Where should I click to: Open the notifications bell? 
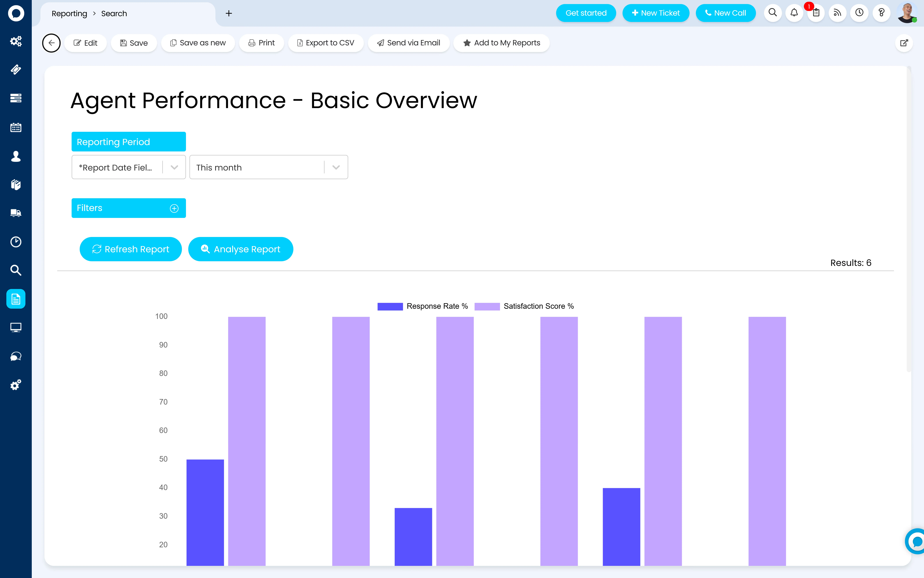tap(794, 13)
